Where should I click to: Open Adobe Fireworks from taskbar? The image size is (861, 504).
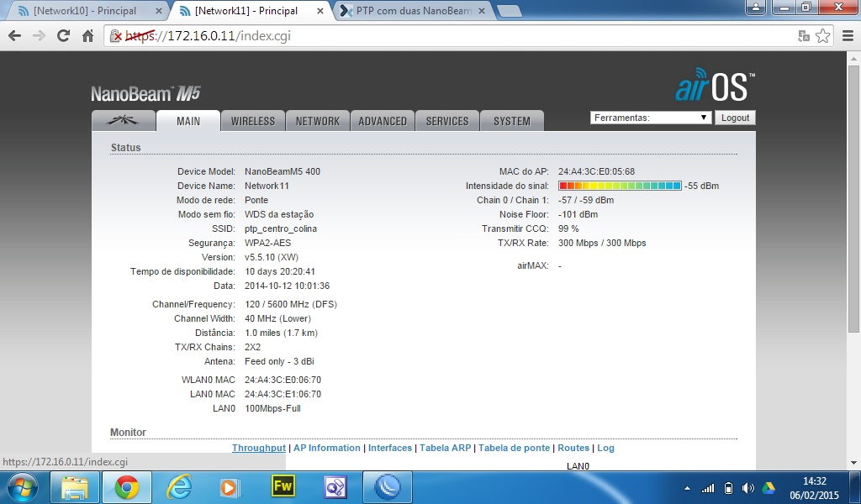283,486
